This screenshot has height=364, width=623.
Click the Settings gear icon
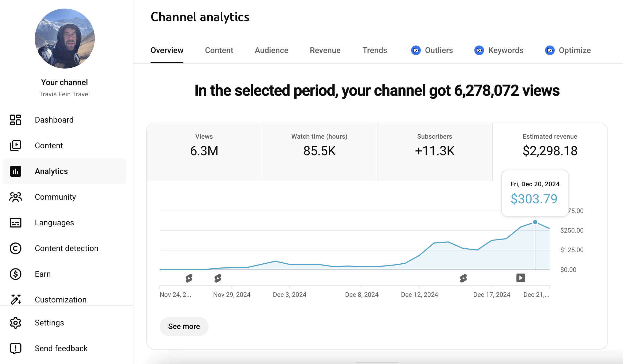point(16,323)
